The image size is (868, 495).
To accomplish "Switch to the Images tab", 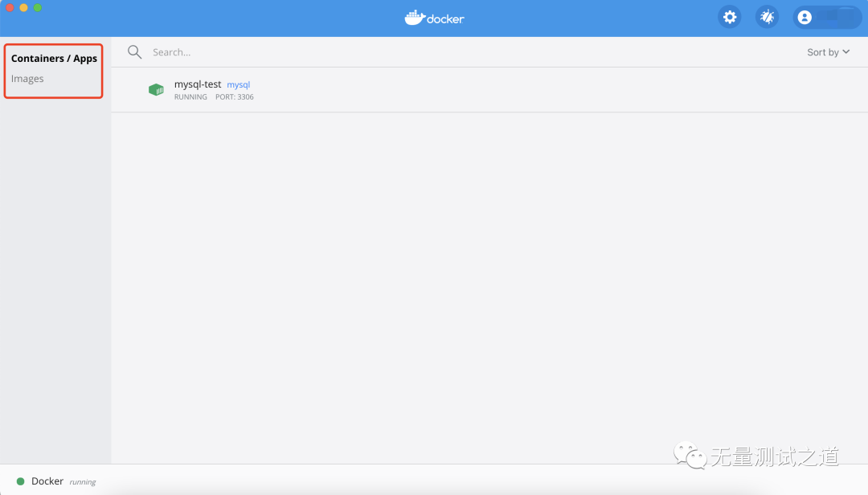I will point(27,79).
